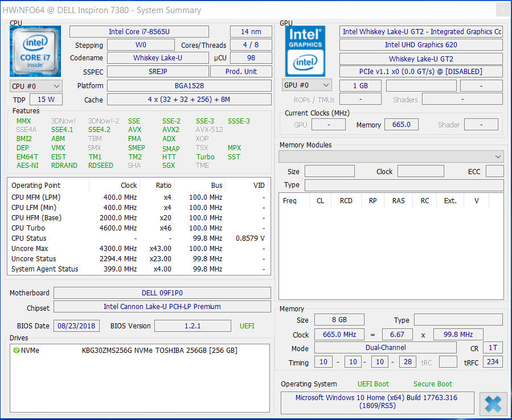Click the blue X close icon
The width and height of the screenshot is (512, 420).
coord(493,403)
